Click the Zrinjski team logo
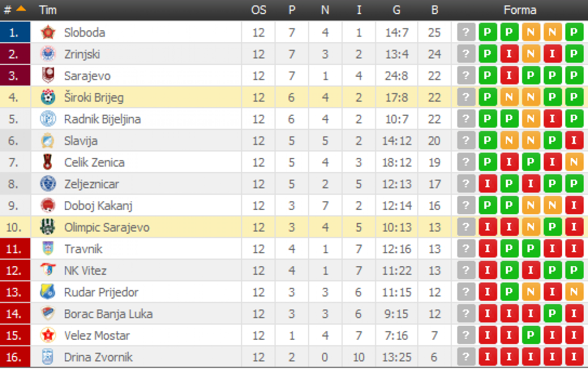 (x=48, y=54)
